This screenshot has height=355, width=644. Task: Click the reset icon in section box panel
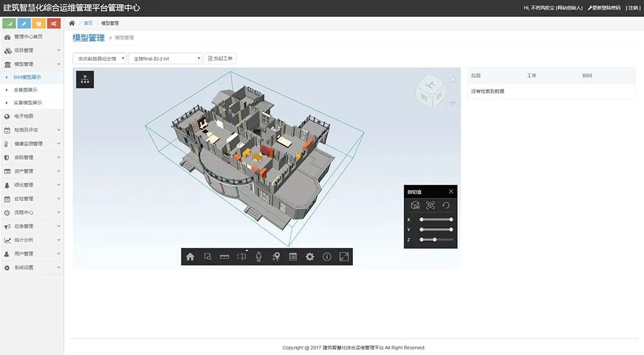446,206
